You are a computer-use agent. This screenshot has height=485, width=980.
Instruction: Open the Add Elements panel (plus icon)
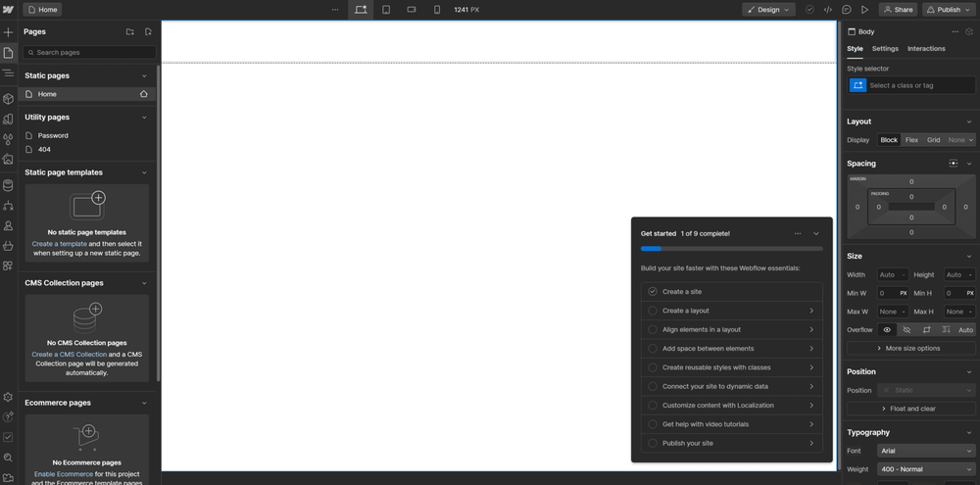pyautogui.click(x=8, y=32)
